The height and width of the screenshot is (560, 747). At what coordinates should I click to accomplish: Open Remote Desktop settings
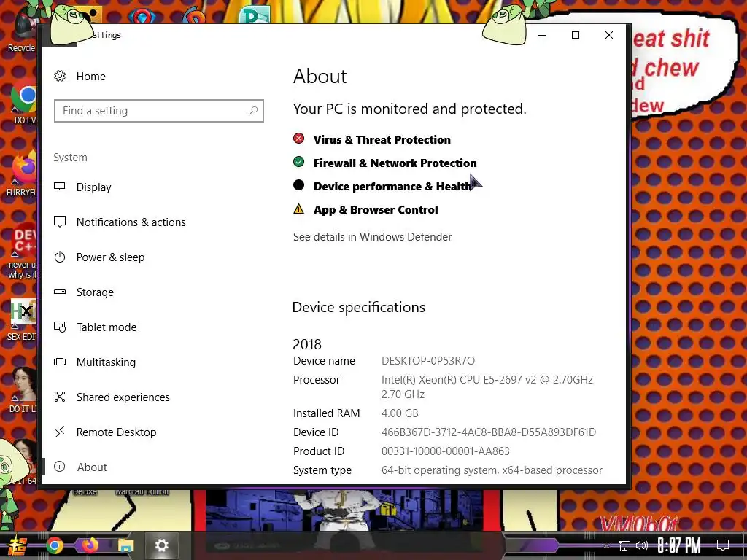[116, 432]
